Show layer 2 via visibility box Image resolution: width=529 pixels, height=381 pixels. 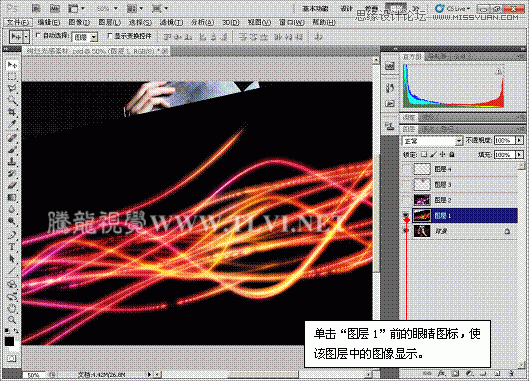coord(406,200)
